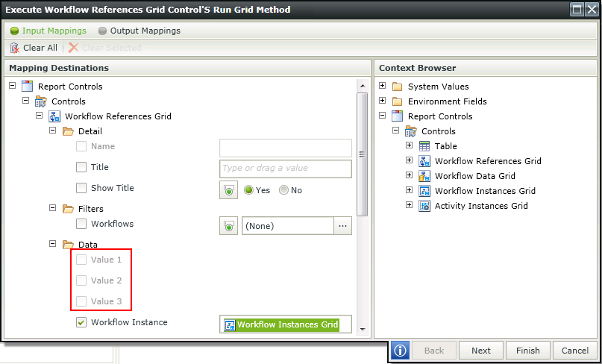Expand Workflow Instances Grid in Context Browser
602x364 pixels.
[409, 189]
